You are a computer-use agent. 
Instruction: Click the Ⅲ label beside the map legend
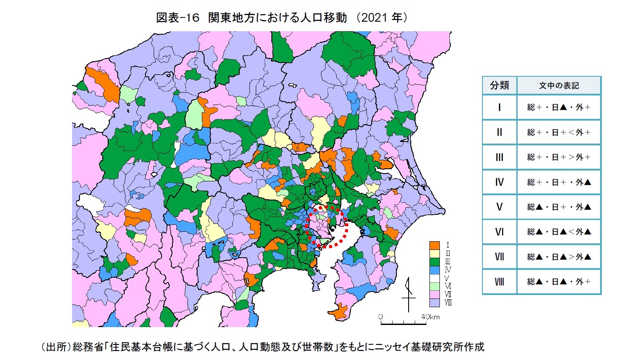(x=448, y=261)
